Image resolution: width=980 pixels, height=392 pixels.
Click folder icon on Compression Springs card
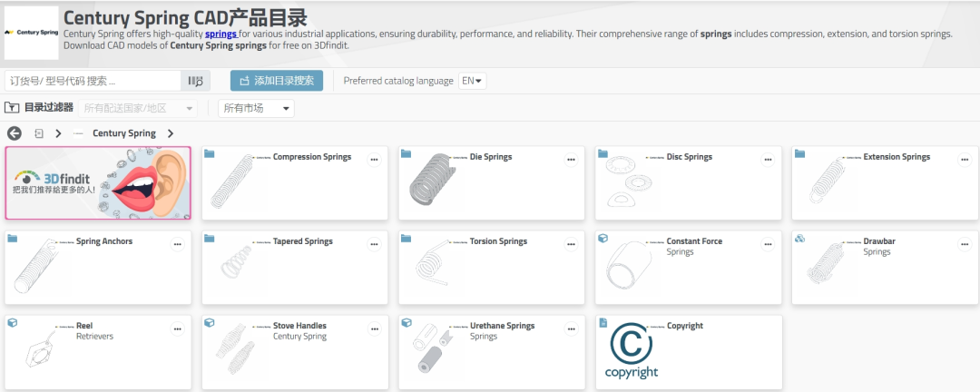coord(210,153)
